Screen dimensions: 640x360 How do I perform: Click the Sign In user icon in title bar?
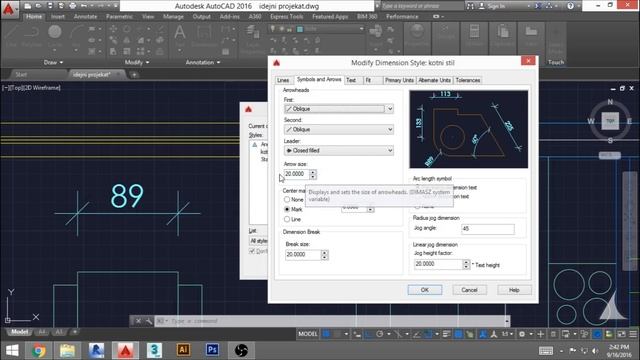[x=482, y=6]
